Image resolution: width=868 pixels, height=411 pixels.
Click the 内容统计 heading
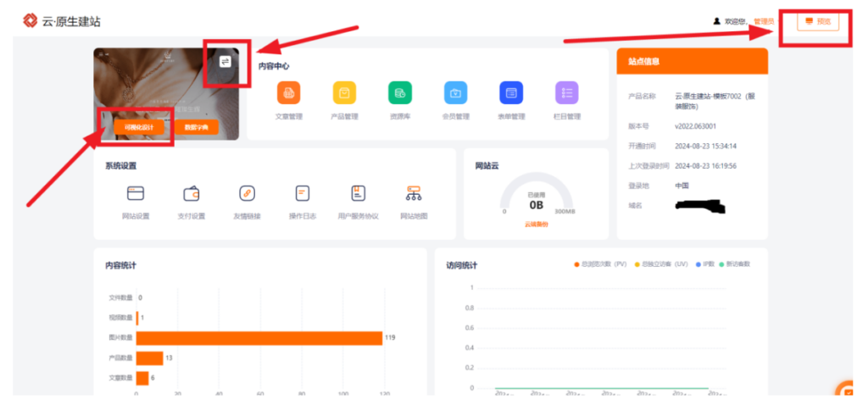pos(120,265)
